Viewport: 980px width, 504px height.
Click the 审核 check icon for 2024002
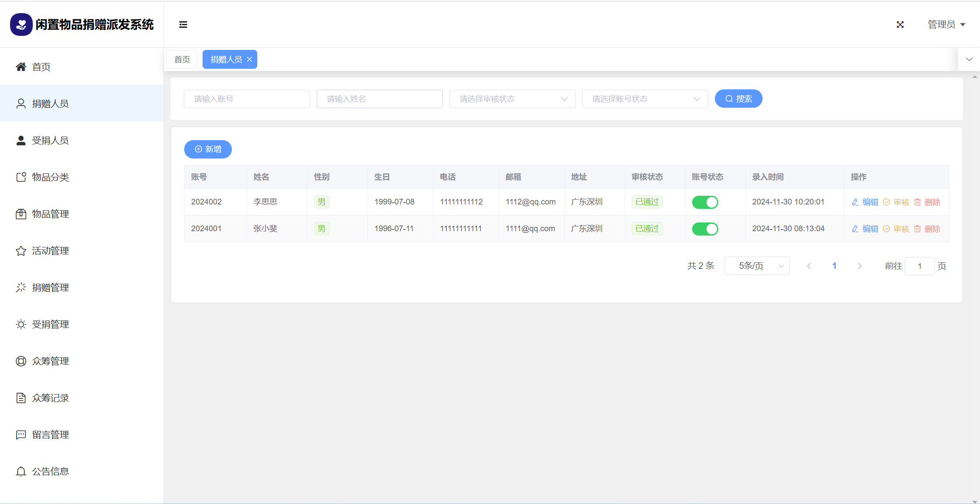886,202
